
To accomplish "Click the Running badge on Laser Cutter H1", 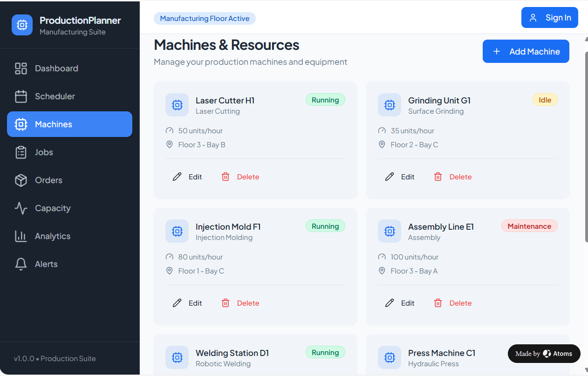I will [x=325, y=100].
